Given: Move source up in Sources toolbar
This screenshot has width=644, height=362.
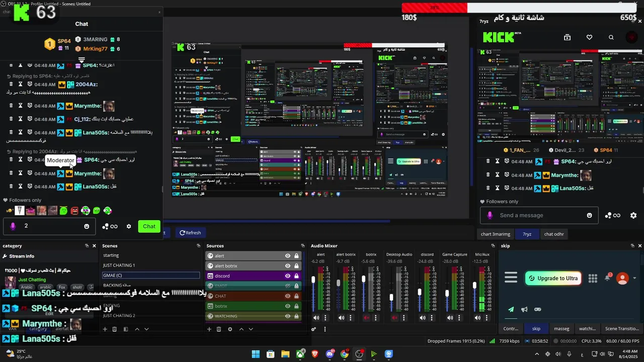Looking at the screenshot, I should tap(241, 329).
